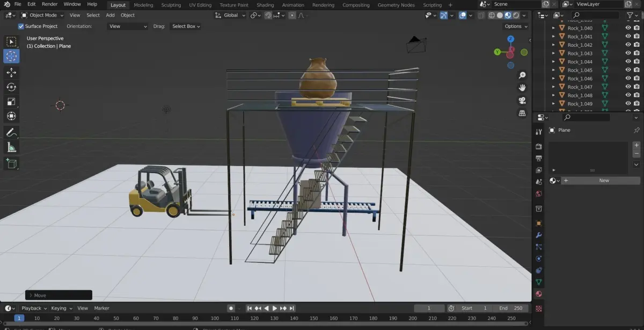Open the Render properties tab
Screen dimensions: 644x330
[x=539, y=146]
